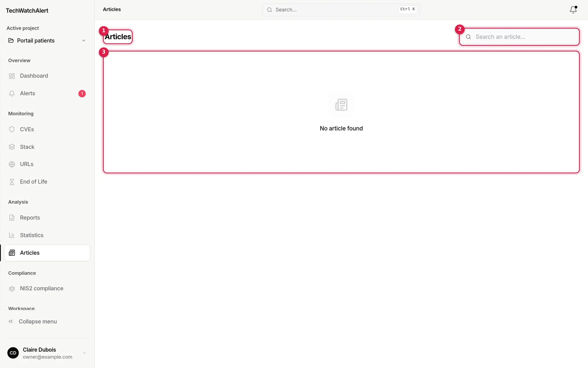This screenshot has height=368, width=588.
Task: Open Reports in the sidebar
Action: point(47,218)
